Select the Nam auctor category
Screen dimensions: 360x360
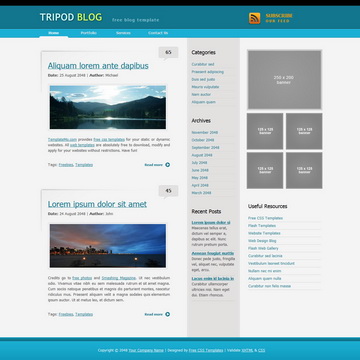[x=201, y=95]
